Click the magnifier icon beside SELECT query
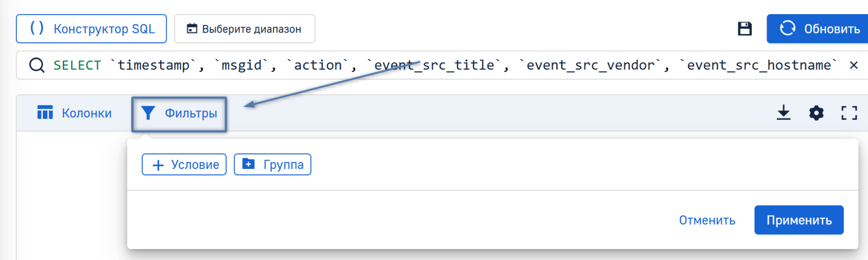 [37, 66]
